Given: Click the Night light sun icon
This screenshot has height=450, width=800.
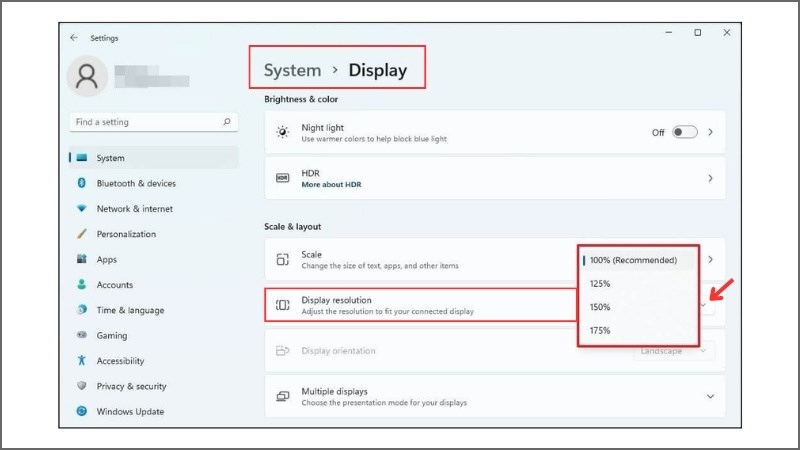Looking at the screenshot, I should click(x=282, y=132).
